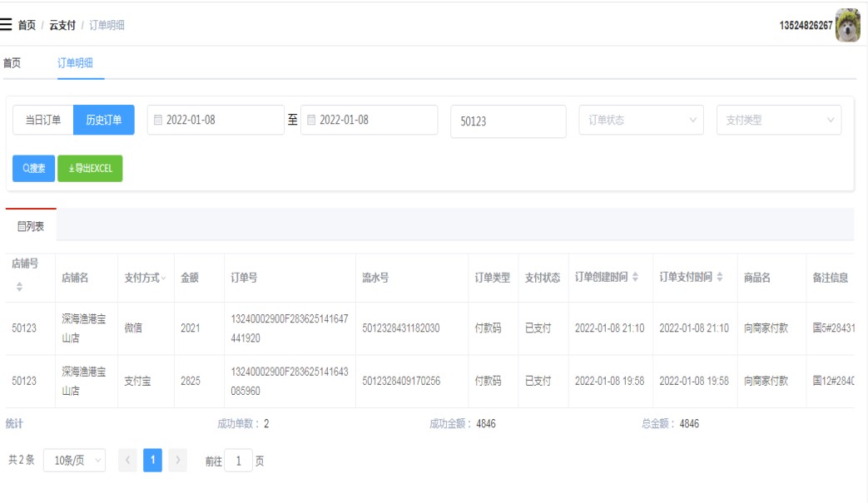This screenshot has height=503, width=868.
Task: Open the 订单状态 dropdown
Action: (x=641, y=120)
